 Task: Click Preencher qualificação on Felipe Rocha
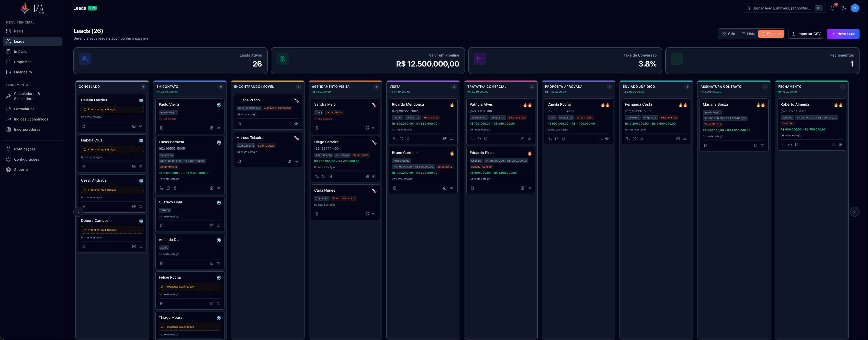click(190, 287)
